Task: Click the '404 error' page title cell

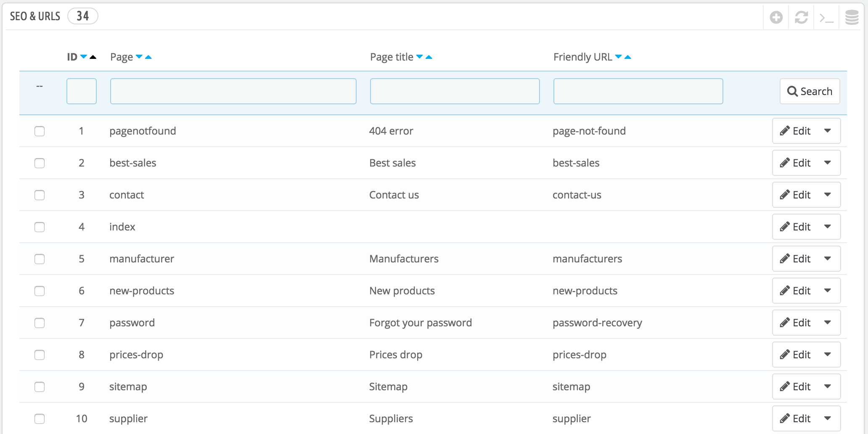Action: point(391,131)
